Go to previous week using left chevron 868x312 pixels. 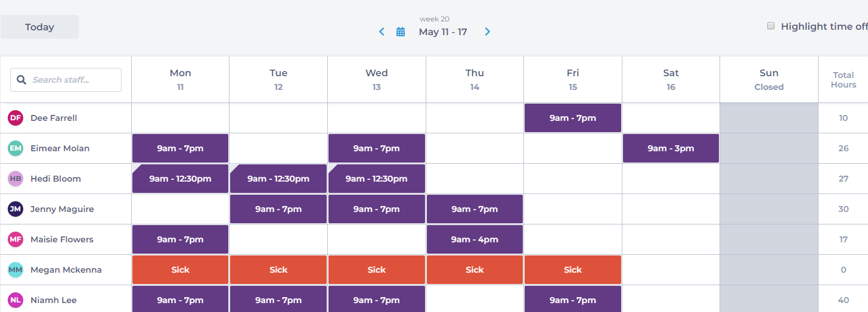pyautogui.click(x=382, y=32)
